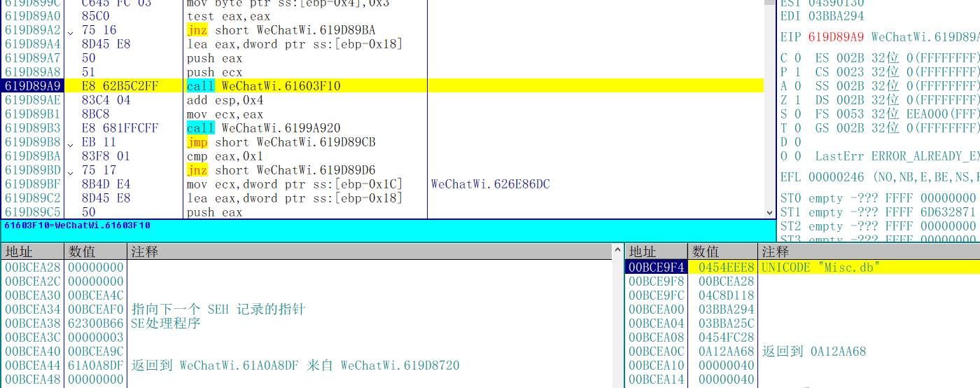Viewport: 980px width, 388px height.
Task: Click 注释 column header in left stack pane
Action: [x=370, y=251]
